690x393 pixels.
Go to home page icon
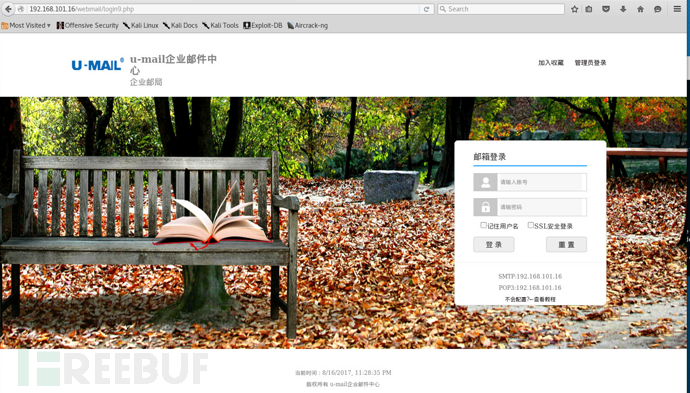[640, 9]
